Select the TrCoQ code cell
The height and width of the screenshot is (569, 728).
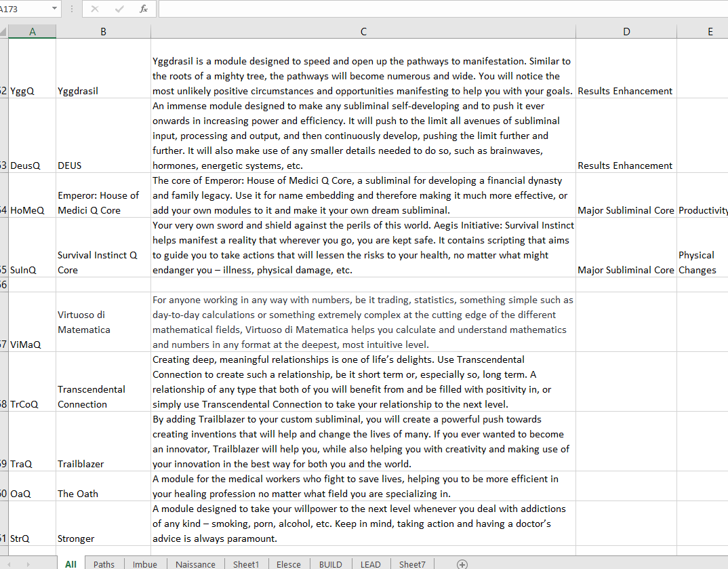click(32, 382)
